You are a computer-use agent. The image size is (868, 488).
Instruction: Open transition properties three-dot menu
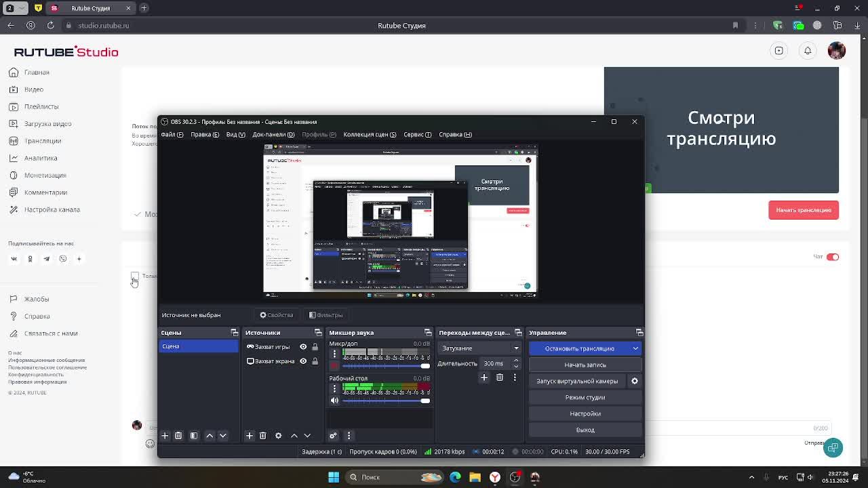pos(515,378)
